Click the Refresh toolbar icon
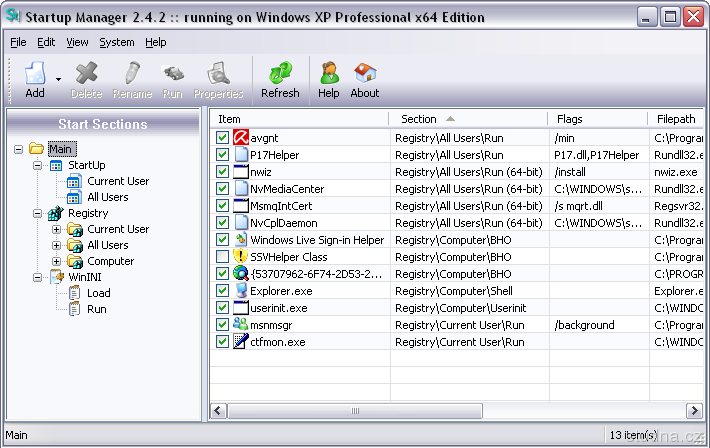710x448 pixels. tap(280, 73)
